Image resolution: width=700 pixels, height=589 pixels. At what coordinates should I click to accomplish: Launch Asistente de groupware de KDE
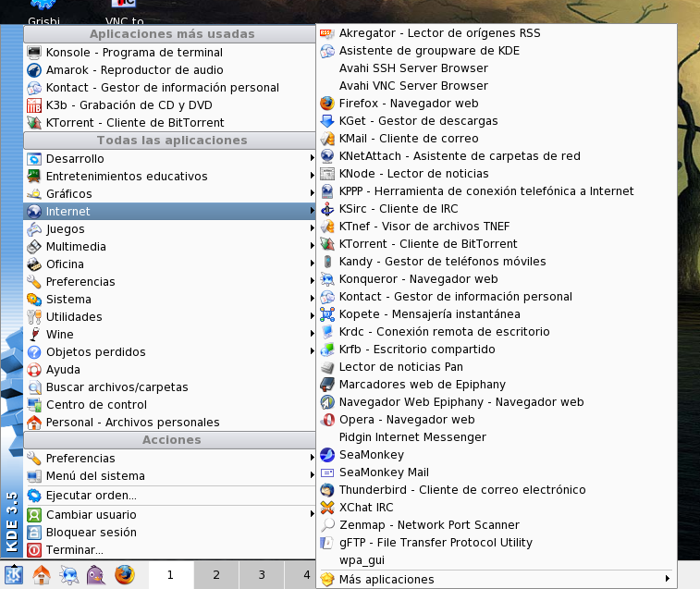[497, 51]
